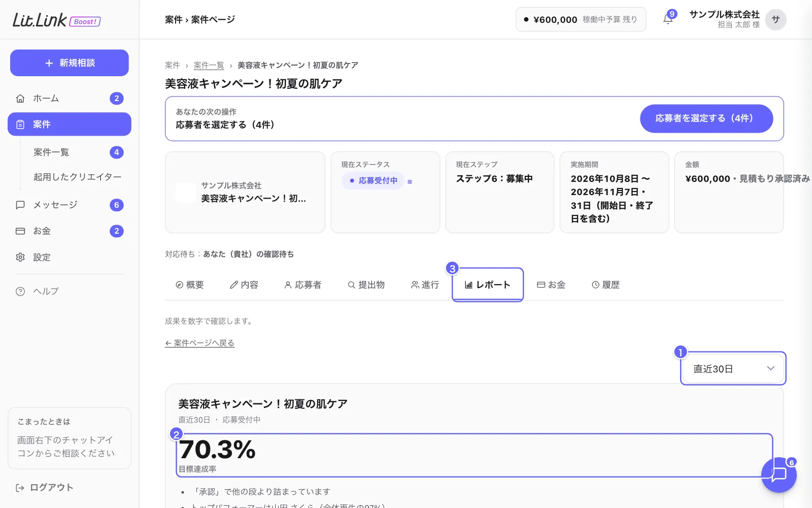Open the notifications bell
The width and height of the screenshot is (812, 508).
click(668, 19)
